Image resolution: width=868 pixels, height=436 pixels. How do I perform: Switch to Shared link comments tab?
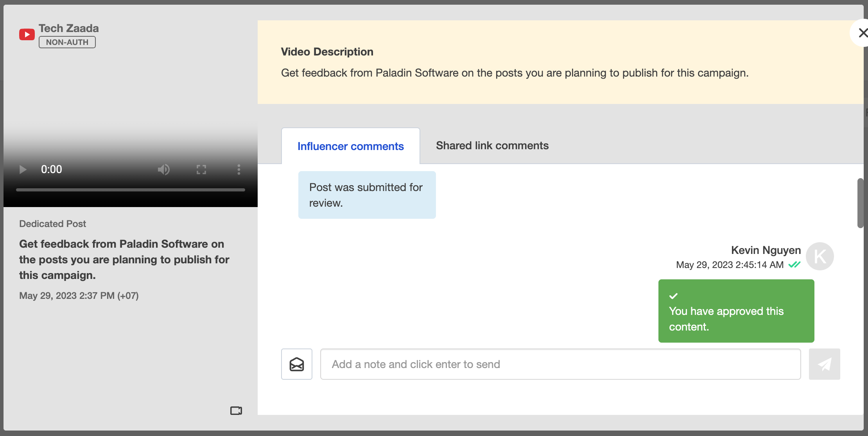(x=492, y=146)
